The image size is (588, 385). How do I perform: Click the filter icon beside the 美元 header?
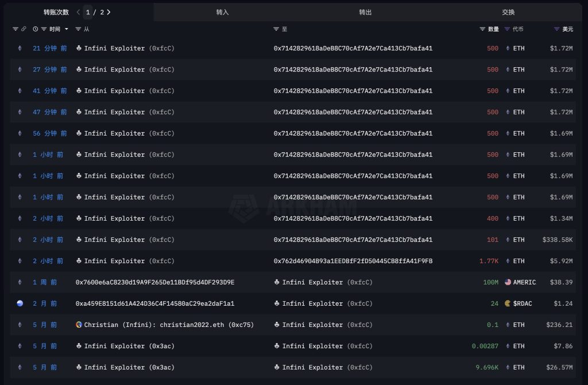click(556, 29)
